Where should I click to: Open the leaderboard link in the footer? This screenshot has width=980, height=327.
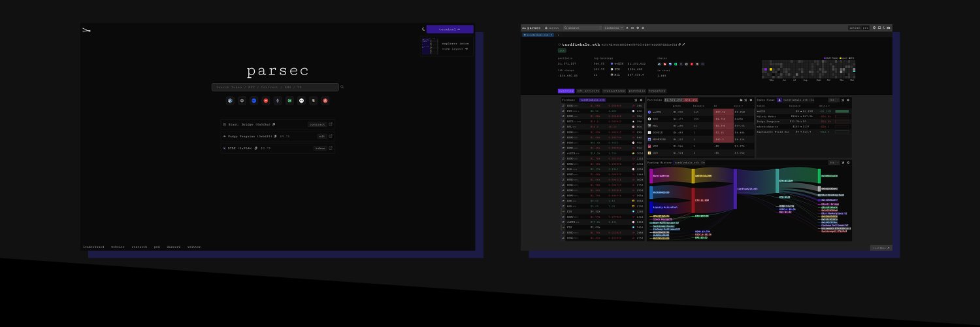[93, 247]
